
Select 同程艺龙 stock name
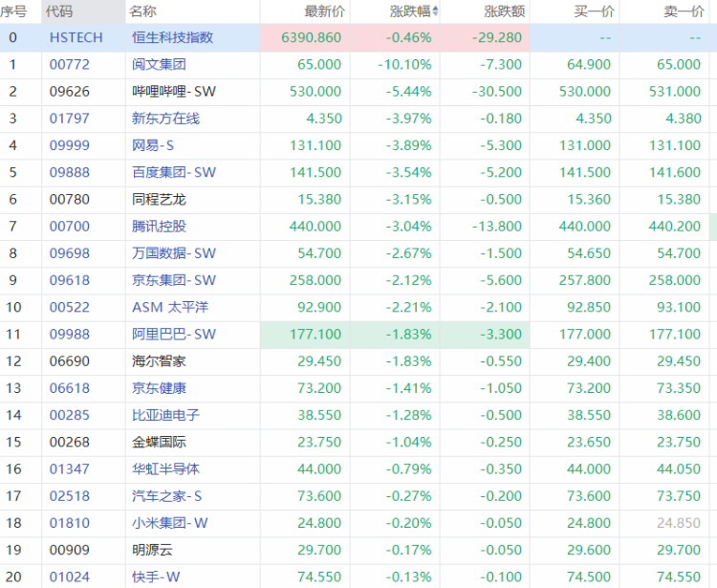click(x=159, y=200)
